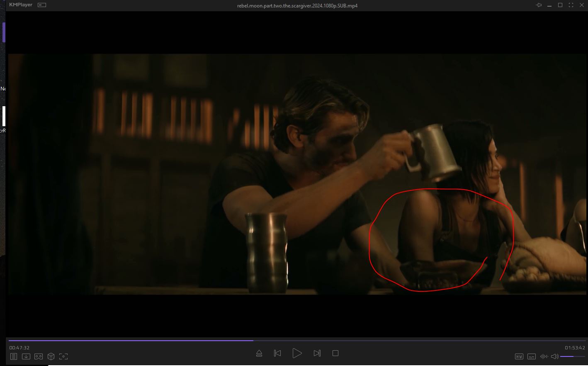The image size is (588, 366).
Task: Skip to the next track
Action: (x=317, y=353)
